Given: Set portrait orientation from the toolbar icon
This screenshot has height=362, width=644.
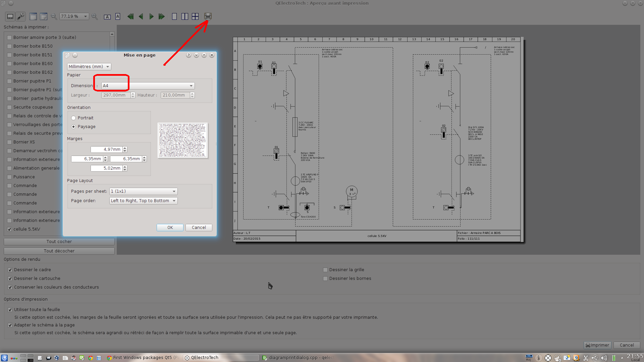Looking at the screenshot, I should click(x=118, y=16).
